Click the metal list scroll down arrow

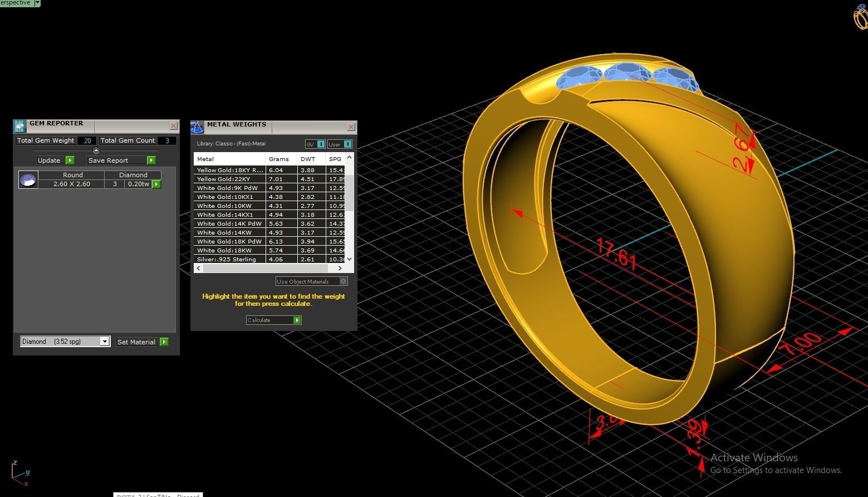coord(350,259)
